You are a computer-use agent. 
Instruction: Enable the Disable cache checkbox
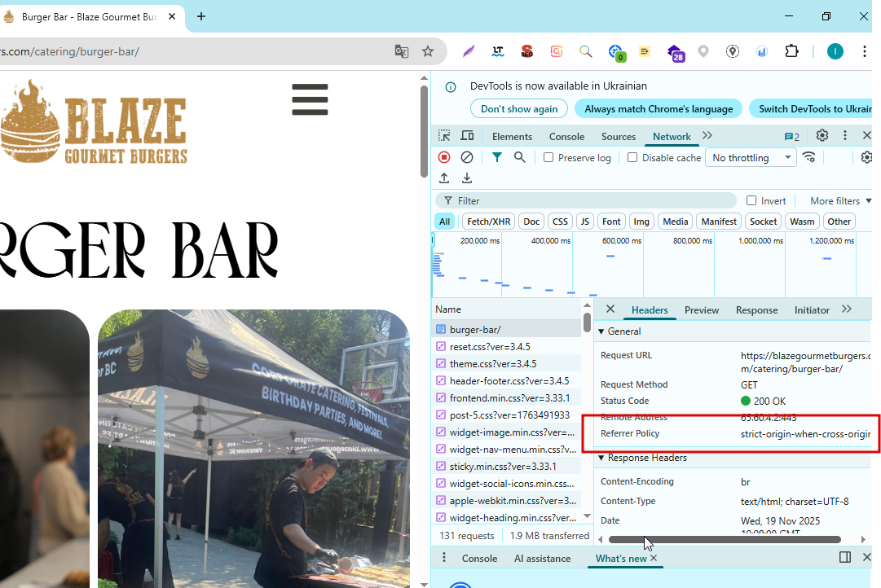pos(632,158)
